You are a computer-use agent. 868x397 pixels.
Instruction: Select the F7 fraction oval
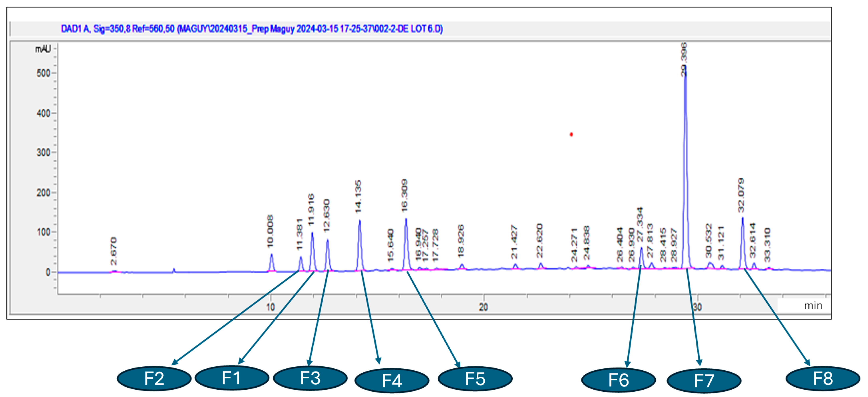[x=704, y=381]
